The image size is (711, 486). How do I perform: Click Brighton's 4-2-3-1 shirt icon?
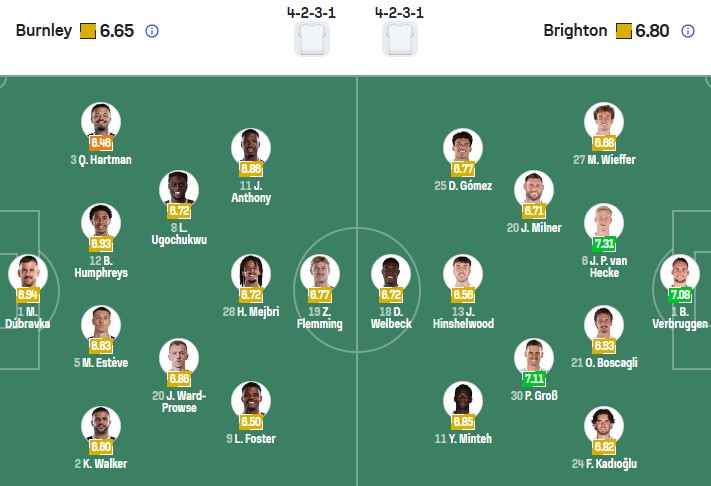coord(400,39)
